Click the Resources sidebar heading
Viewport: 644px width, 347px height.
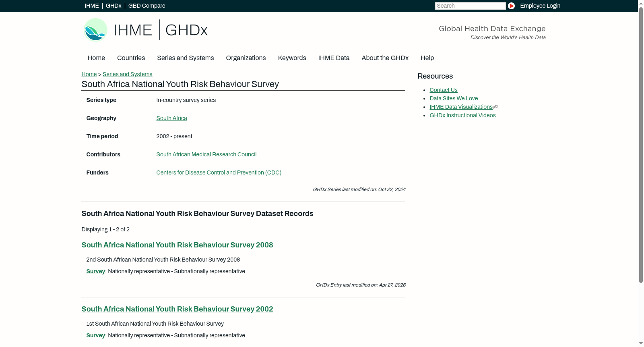(x=435, y=76)
